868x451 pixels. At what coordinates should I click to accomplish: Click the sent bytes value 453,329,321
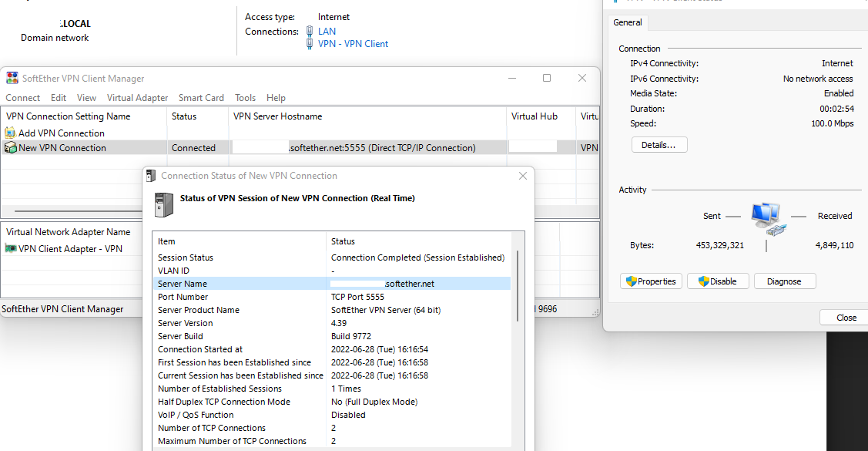point(719,245)
